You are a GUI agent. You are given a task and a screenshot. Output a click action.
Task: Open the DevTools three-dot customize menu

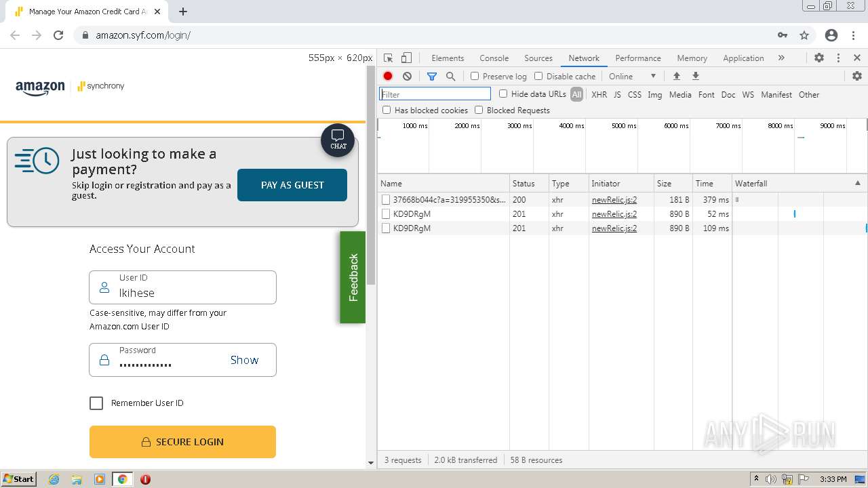[838, 58]
